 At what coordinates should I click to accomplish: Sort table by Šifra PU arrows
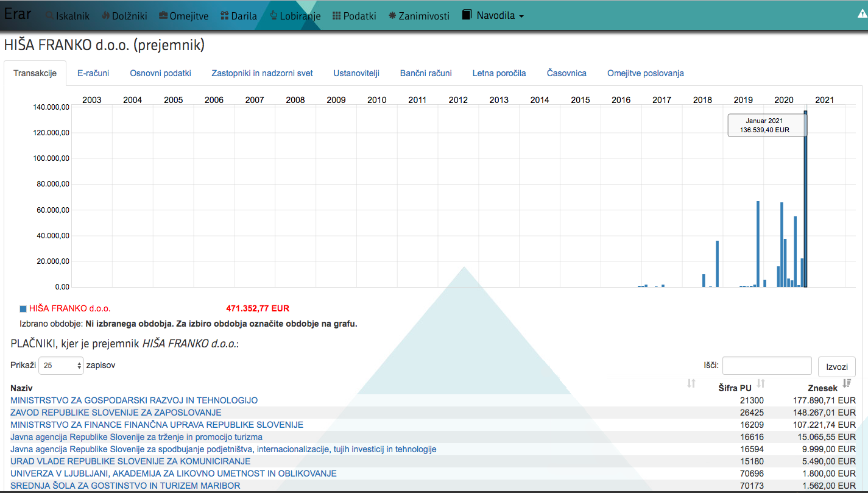761,383
